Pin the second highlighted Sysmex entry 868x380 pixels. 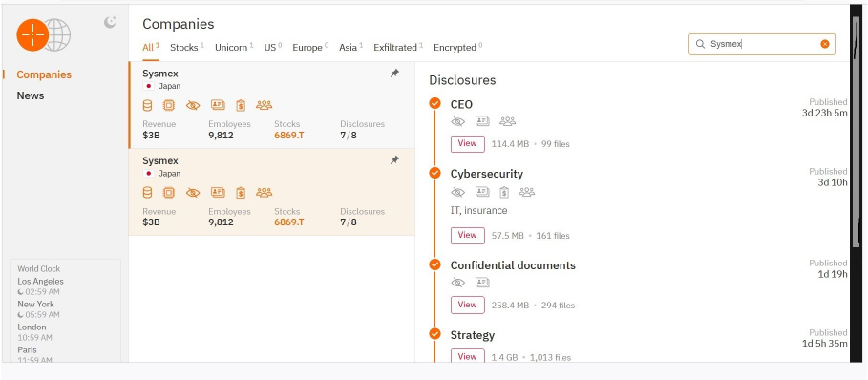tap(394, 159)
